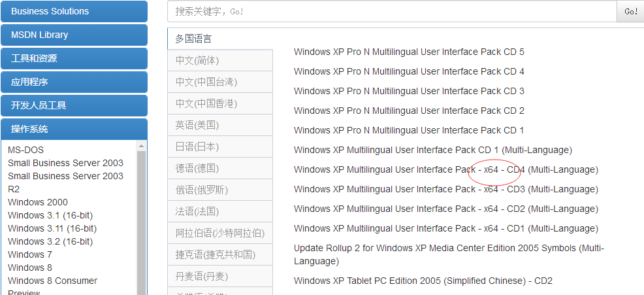This screenshot has height=295, width=644.
Task: Select MS-DOS in the OS list
Action: tap(25, 150)
